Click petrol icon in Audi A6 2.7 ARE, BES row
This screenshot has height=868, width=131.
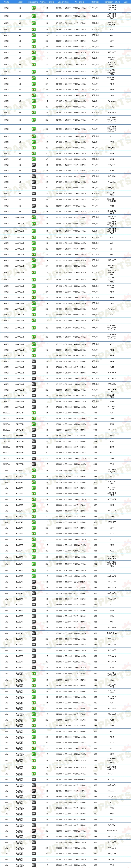tap(34, 113)
